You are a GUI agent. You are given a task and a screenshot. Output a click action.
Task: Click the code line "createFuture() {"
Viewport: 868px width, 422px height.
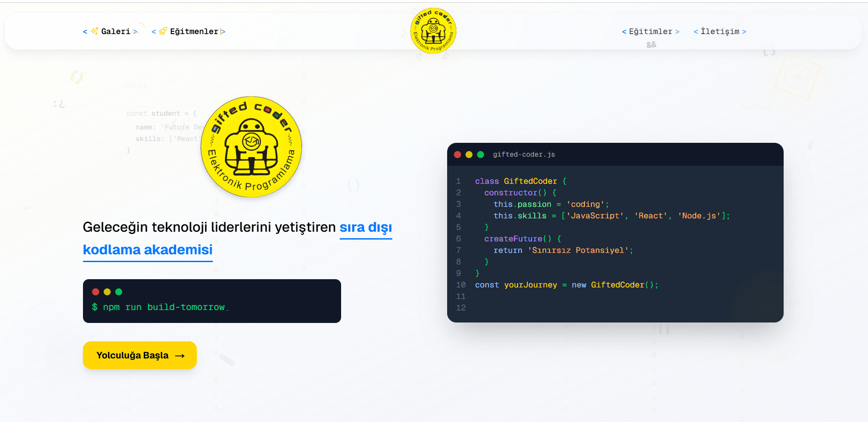click(523, 239)
